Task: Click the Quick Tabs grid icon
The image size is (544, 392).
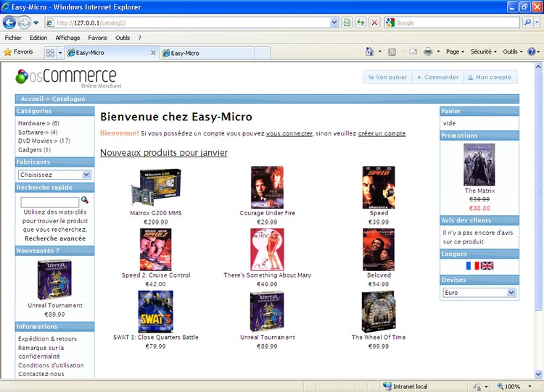Action: (50, 53)
